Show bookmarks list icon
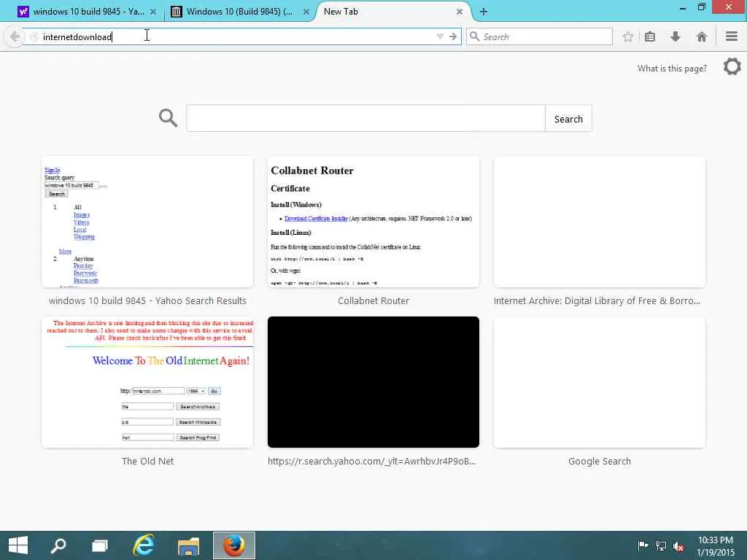 pyautogui.click(x=650, y=36)
